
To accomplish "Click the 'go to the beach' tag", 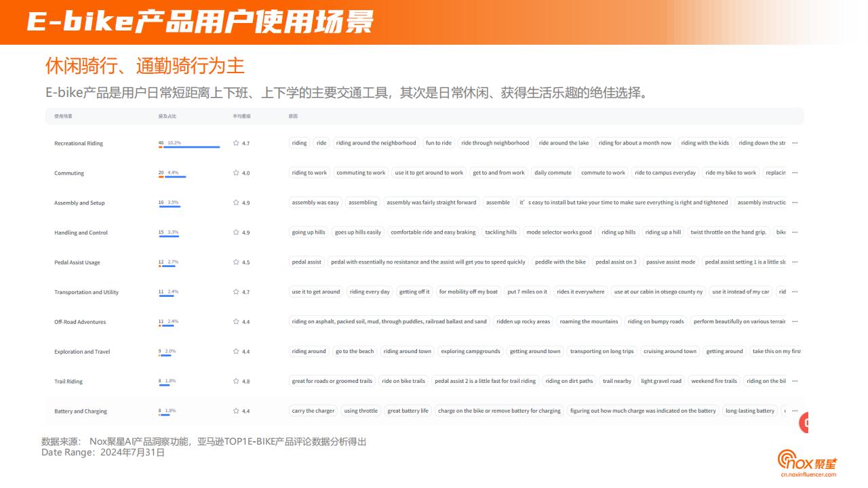I will [x=355, y=352].
